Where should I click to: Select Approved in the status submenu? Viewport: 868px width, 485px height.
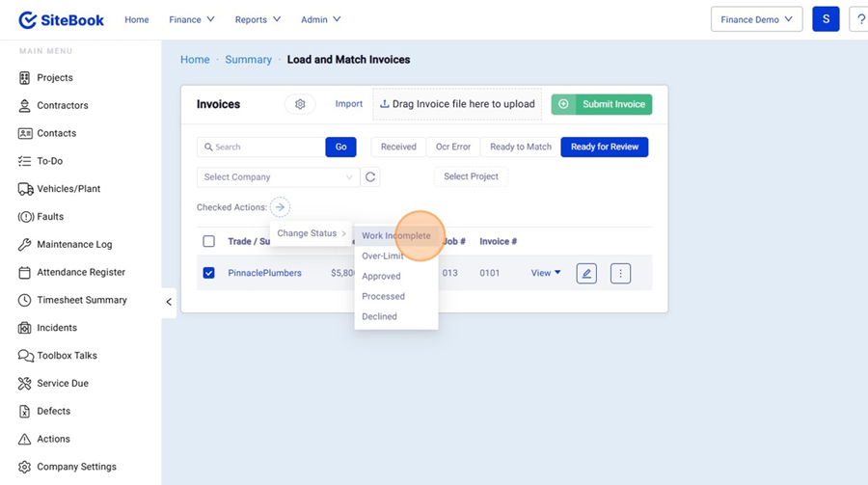tap(381, 277)
